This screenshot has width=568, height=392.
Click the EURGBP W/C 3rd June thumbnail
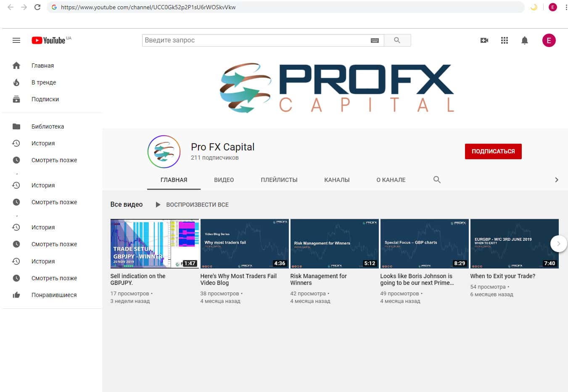point(515,244)
